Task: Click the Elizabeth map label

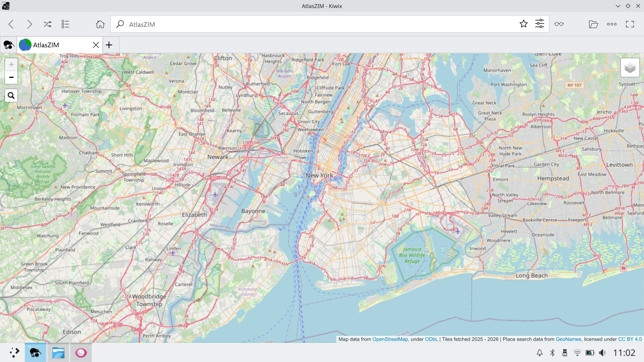Action: (194, 215)
